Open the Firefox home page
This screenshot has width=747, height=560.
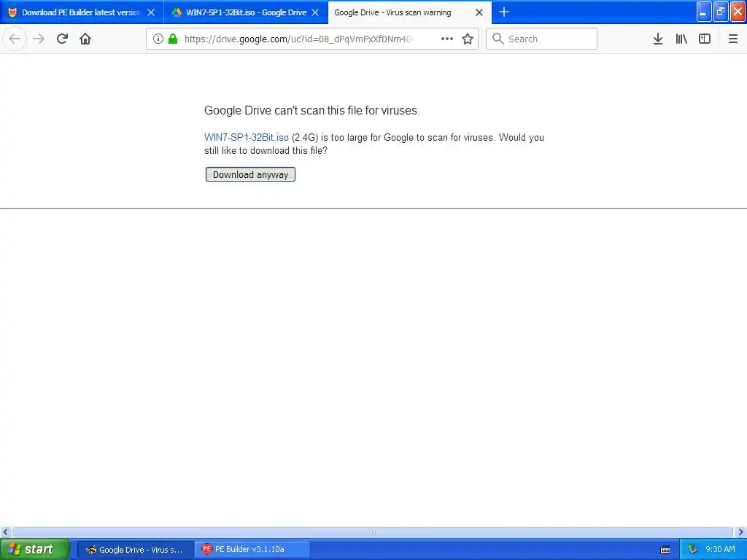[85, 39]
